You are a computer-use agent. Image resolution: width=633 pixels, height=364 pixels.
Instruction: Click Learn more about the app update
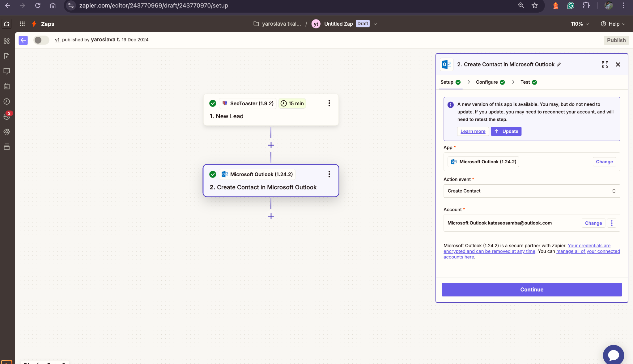pyautogui.click(x=473, y=131)
